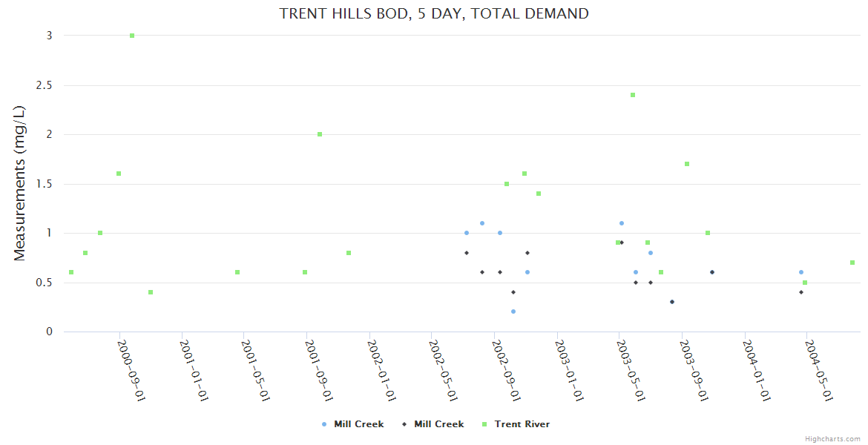Open the Highcharts.com credits link
Screen dimensions: 868x445
coord(832,438)
